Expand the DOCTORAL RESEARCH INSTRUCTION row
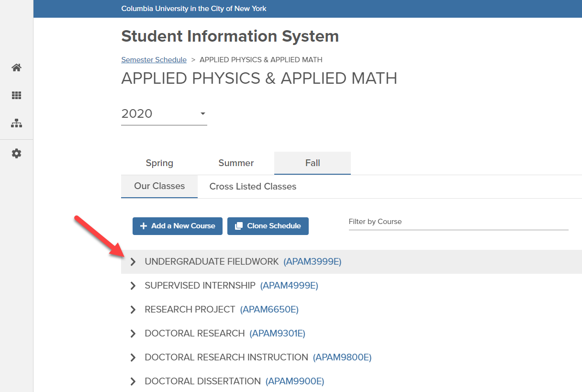The width and height of the screenshot is (582, 392). pyautogui.click(x=133, y=358)
